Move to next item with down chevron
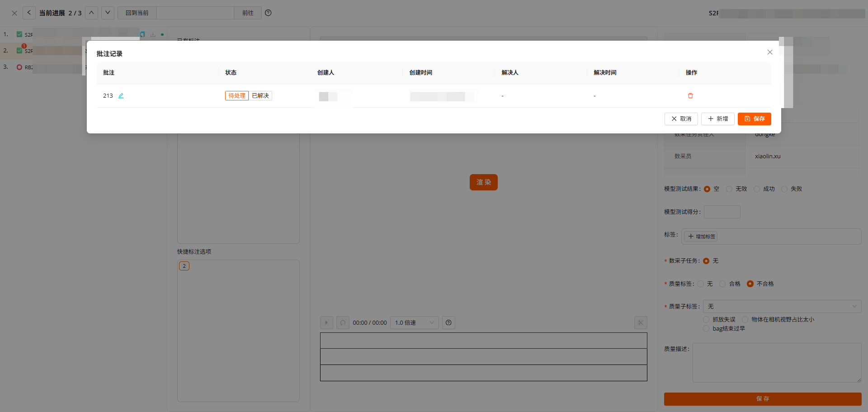Viewport: 868px width, 412px height. click(108, 13)
